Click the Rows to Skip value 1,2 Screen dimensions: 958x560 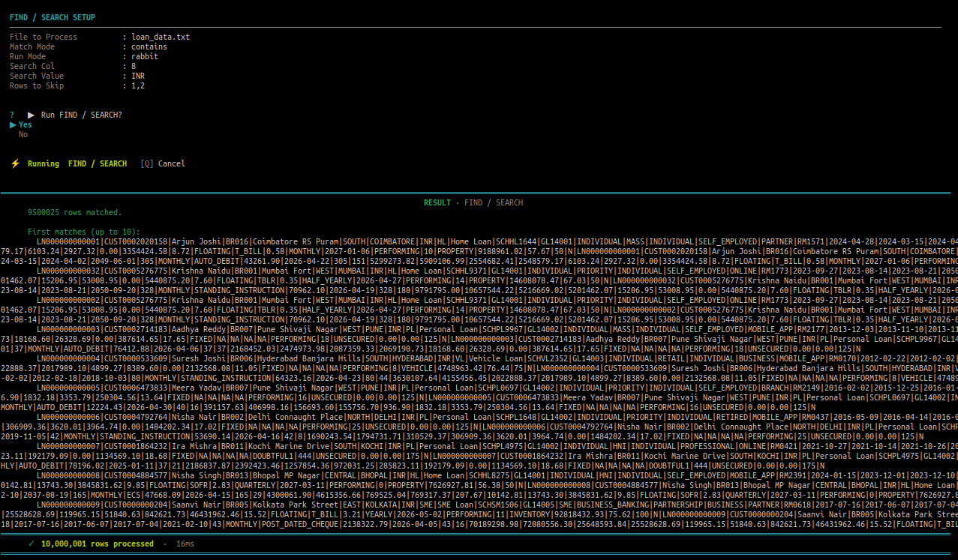(138, 85)
